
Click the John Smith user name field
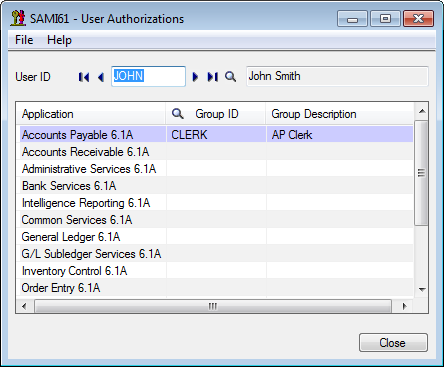pyautogui.click(x=337, y=76)
